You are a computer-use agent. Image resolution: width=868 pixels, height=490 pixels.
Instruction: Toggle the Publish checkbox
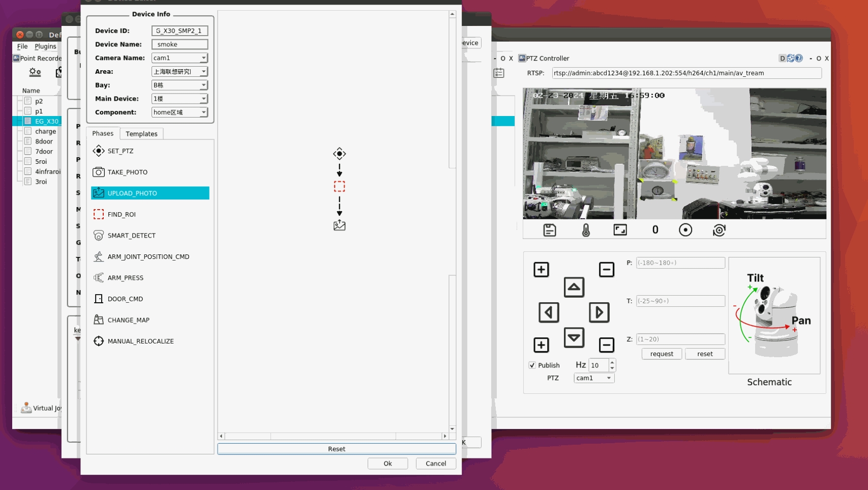tap(532, 365)
